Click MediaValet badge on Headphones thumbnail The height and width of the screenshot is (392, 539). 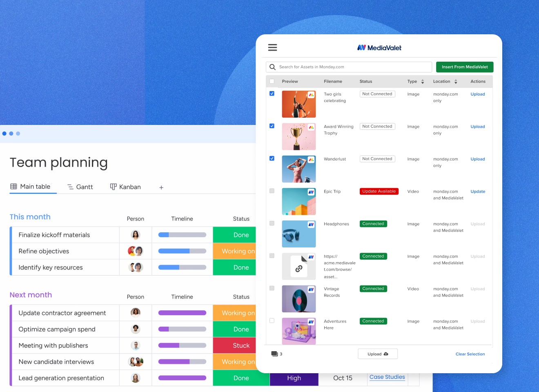311,225
